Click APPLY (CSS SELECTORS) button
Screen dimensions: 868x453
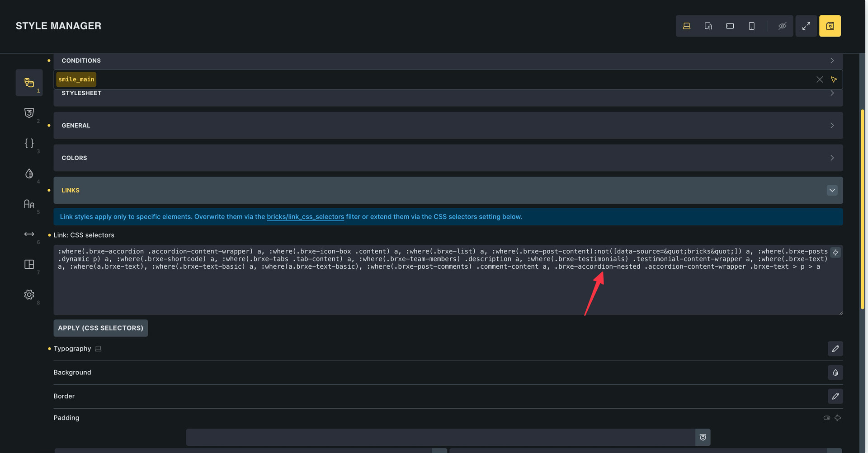coord(100,328)
